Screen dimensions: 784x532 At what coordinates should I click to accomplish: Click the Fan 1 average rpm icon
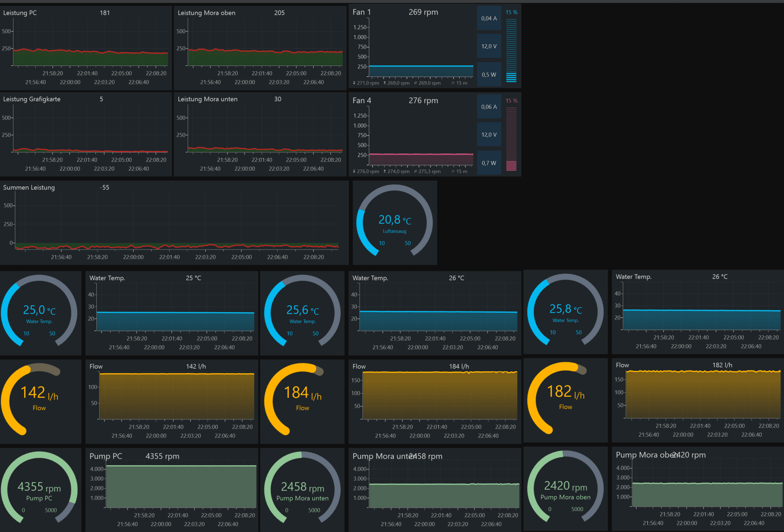click(x=416, y=83)
